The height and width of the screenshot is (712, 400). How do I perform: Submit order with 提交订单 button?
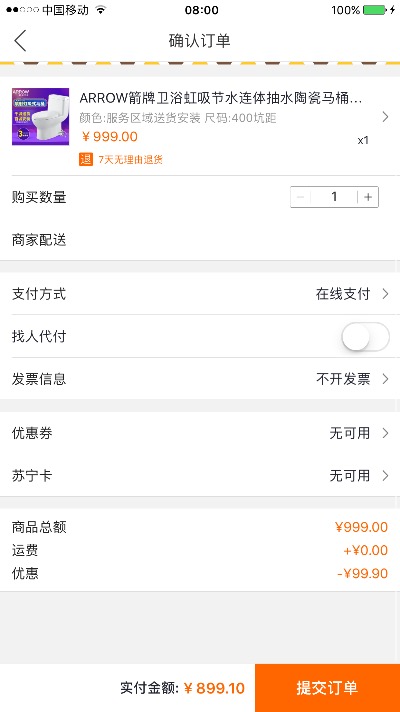pos(327,688)
